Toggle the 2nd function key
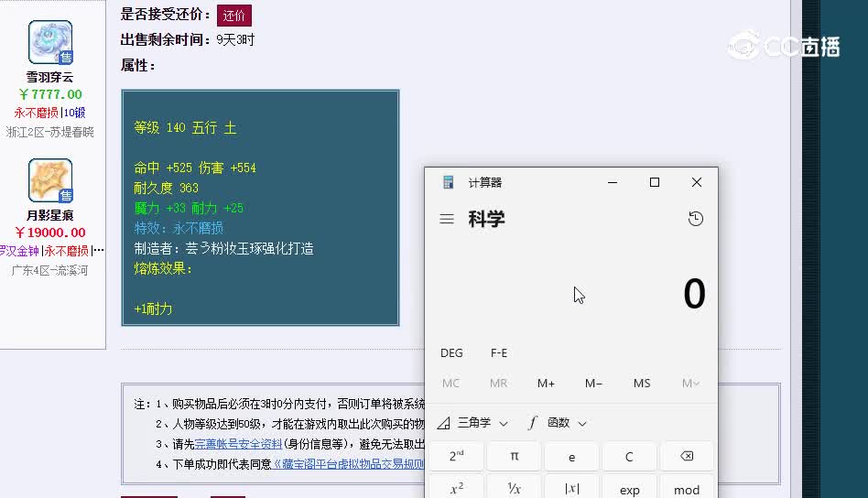The height and width of the screenshot is (498, 868). point(456,456)
